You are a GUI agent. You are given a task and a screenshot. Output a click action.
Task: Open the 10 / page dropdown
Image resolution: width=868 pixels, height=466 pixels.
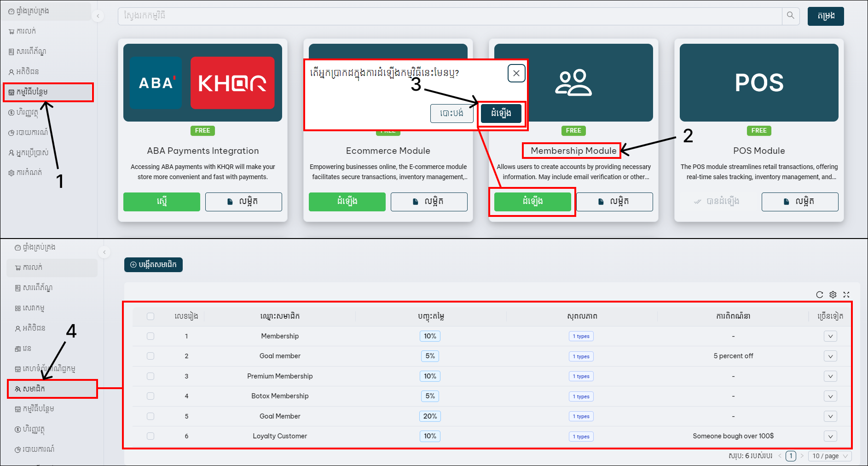coord(829,456)
